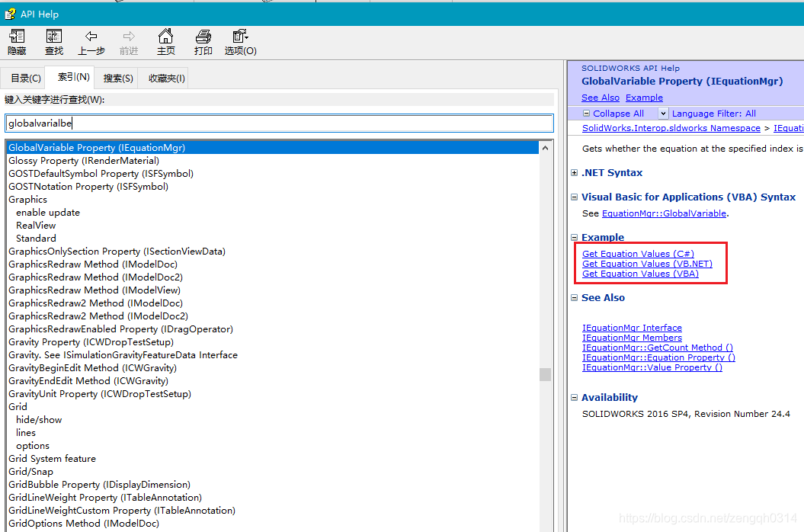Collapse the Availability section
Screen dimensions: 804x532
[x=575, y=398]
